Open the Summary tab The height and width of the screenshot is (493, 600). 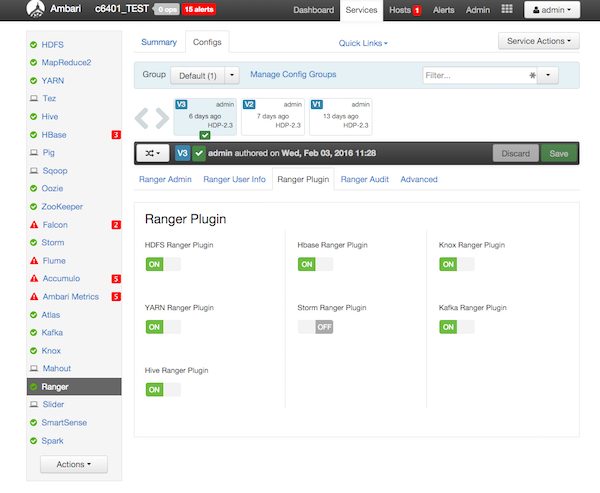pos(158,42)
